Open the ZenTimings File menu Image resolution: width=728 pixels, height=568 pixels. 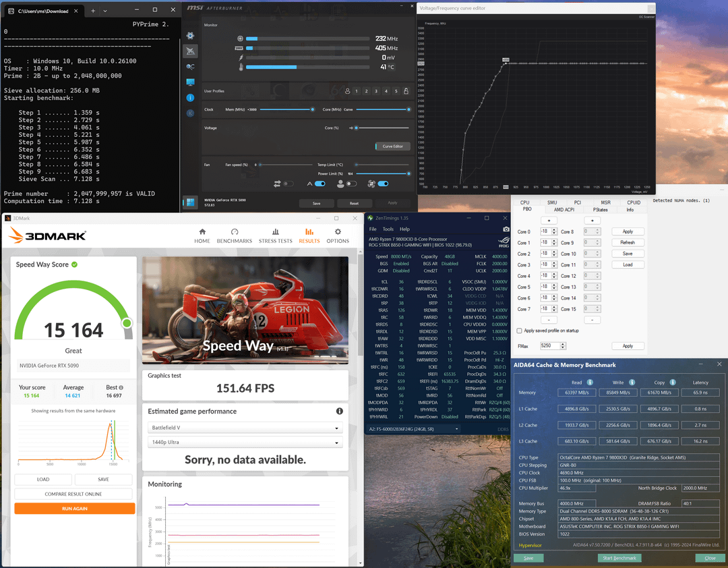click(x=373, y=229)
